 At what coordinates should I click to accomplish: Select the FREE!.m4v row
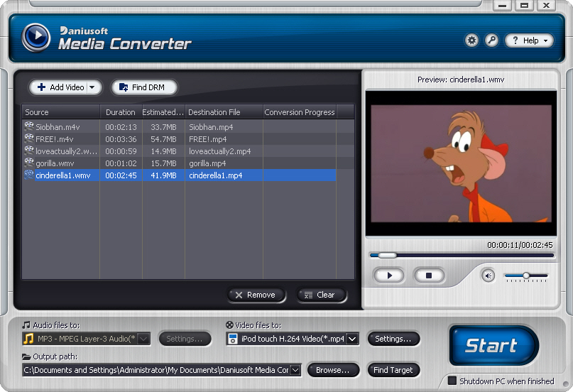pyautogui.click(x=179, y=138)
